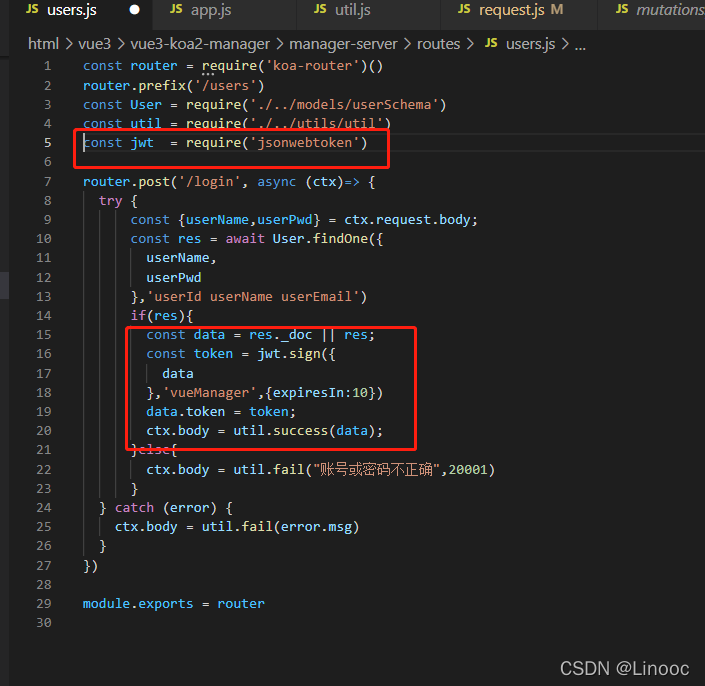Image resolution: width=705 pixels, height=686 pixels.
Task: Select users.js breadcrumb segment
Action: [531, 44]
